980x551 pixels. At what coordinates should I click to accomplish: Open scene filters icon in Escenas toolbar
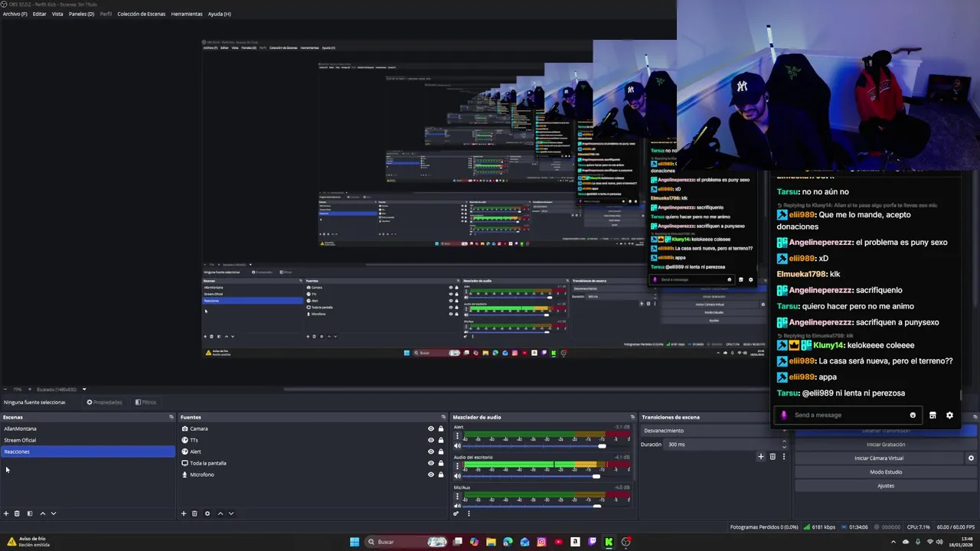[30, 514]
